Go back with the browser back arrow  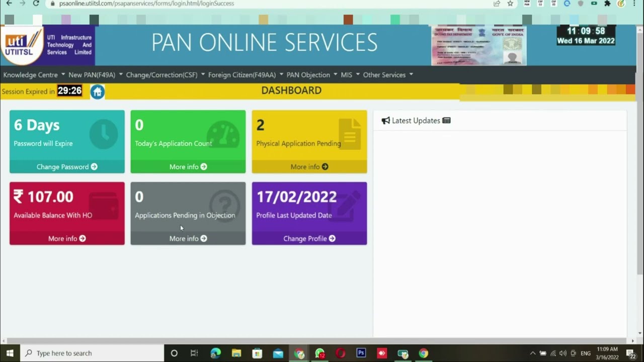point(9,4)
